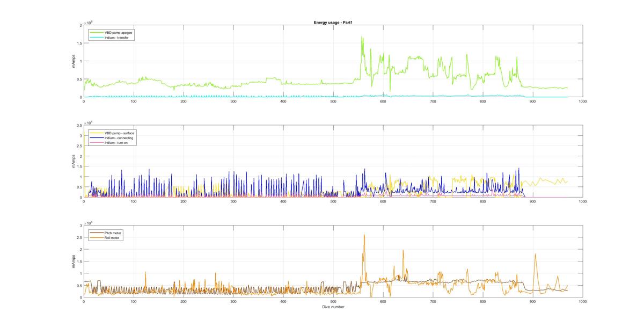Screen dimensions: 644x334
Task: Click the '900' x-tick on the bottom plot
Action: [532, 301]
